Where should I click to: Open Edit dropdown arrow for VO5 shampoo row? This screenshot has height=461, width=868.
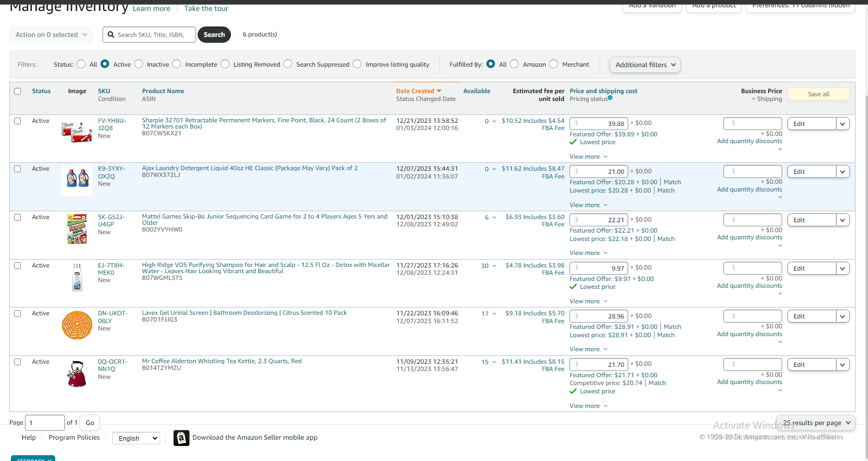[843, 268]
